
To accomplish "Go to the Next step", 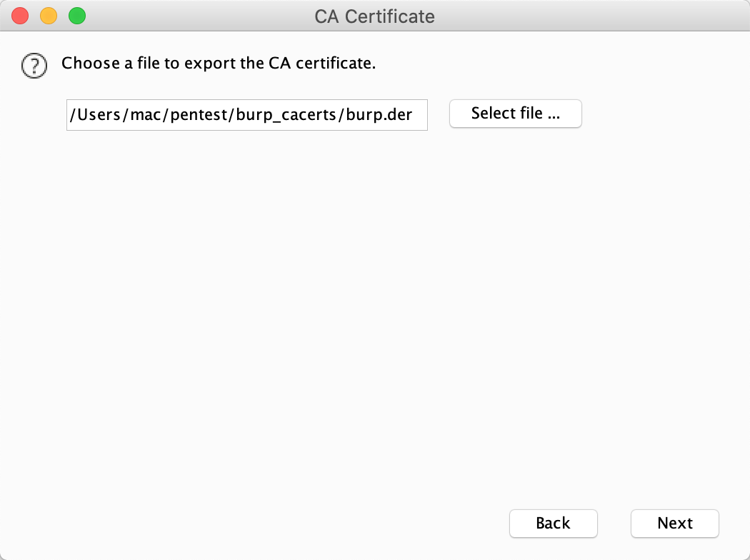I will click(x=674, y=524).
